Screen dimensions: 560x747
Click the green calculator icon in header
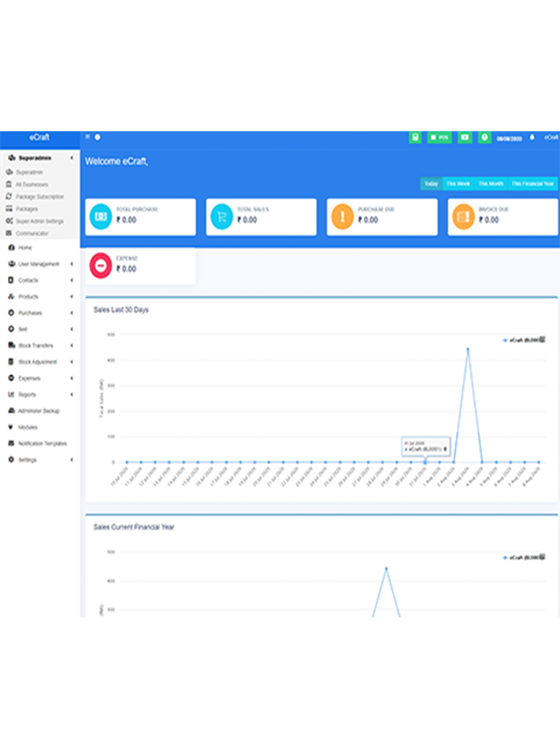coord(415,137)
